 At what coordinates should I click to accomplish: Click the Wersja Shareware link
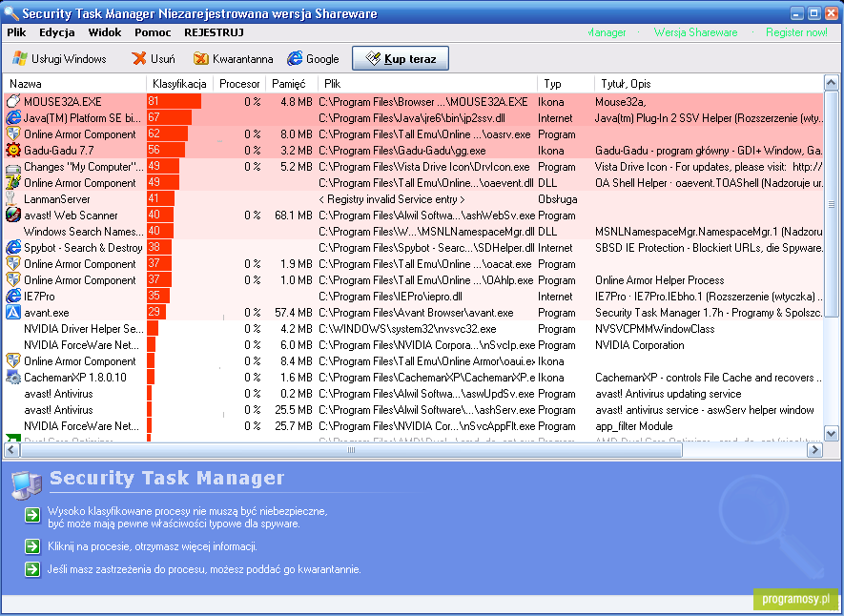695,32
